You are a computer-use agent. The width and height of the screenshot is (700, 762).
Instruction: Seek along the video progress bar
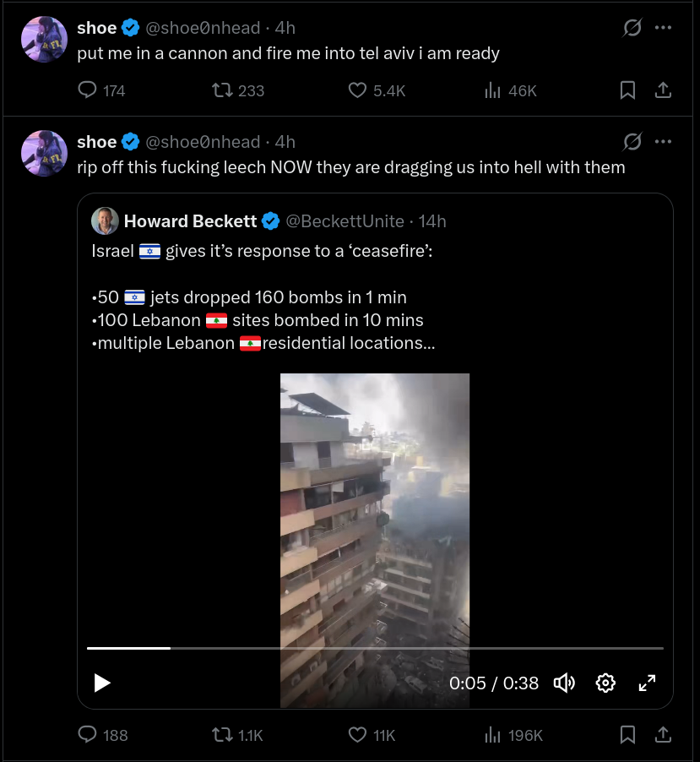pos(375,648)
